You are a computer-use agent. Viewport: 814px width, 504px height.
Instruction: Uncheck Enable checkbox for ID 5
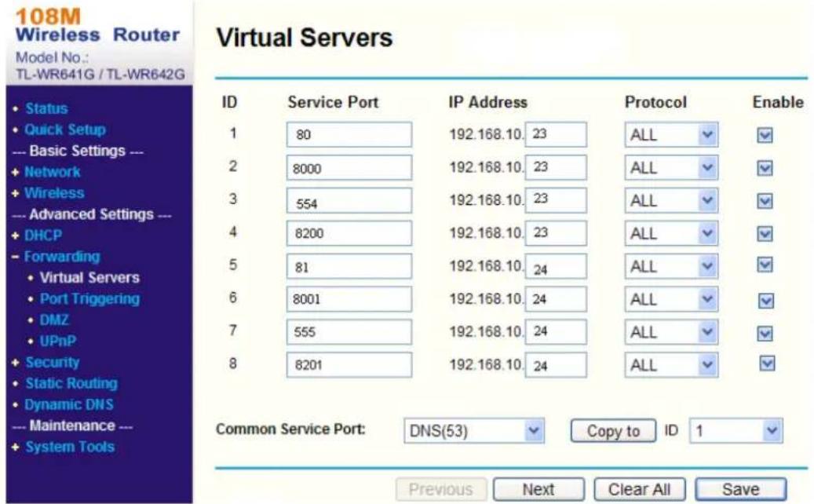click(765, 265)
